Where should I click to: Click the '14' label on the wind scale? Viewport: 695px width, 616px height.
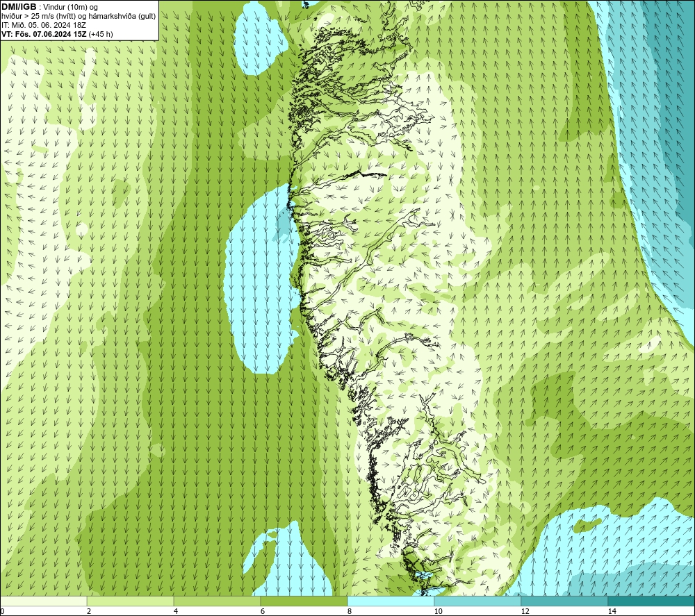coord(612,611)
